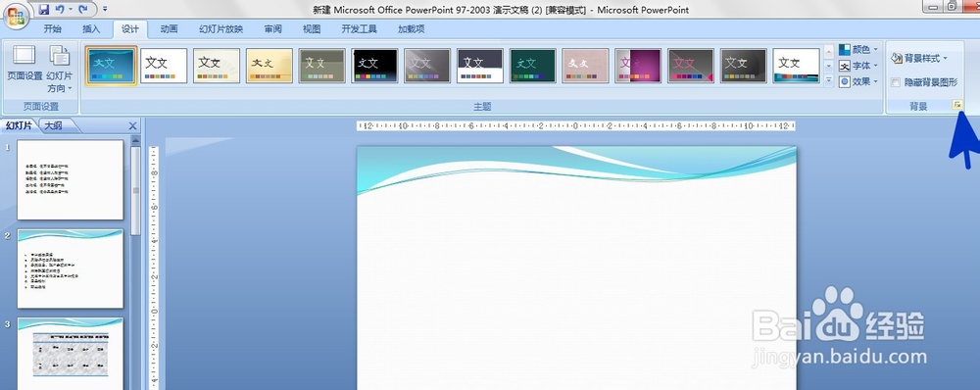The image size is (980, 390).
Task: Open the 背景样式 background styles dropdown
Action: [x=919, y=58]
